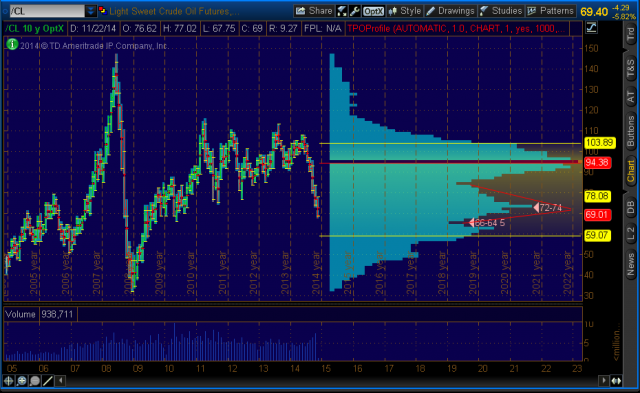Click the TPOProfile study label

click(x=456, y=29)
